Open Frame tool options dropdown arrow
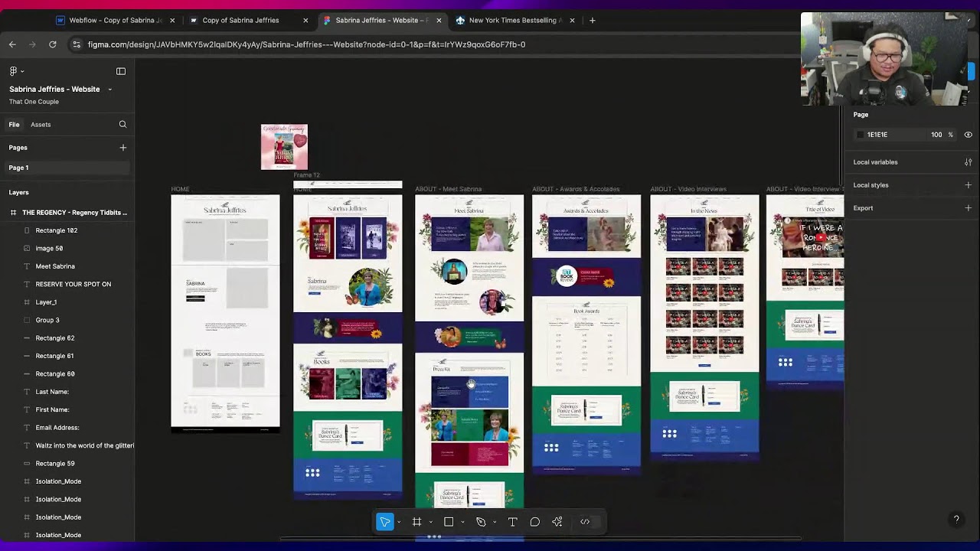 [x=430, y=522]
